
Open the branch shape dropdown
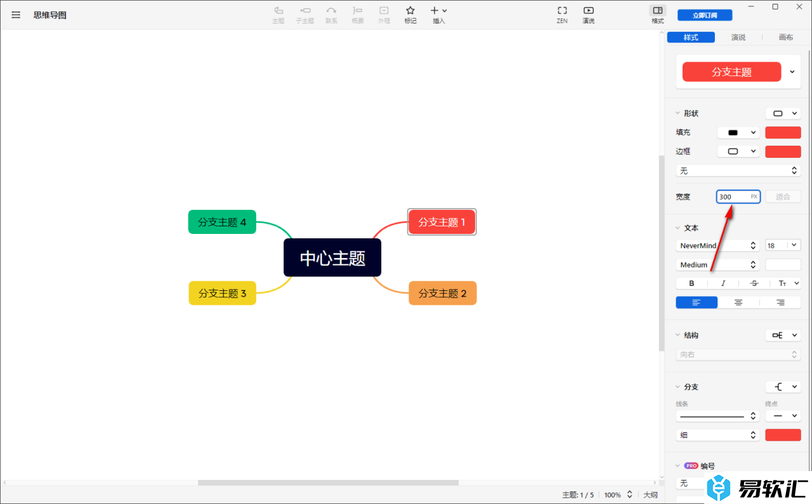point(783,387)
